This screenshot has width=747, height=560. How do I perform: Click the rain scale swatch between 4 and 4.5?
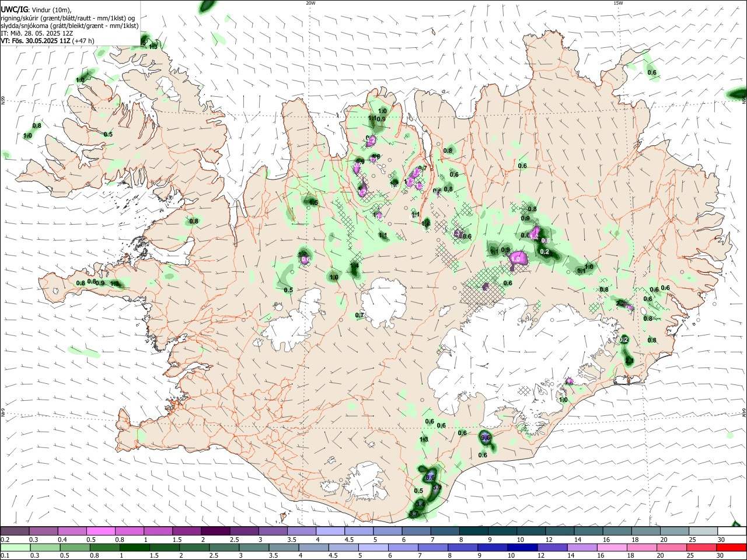point(313,548)
